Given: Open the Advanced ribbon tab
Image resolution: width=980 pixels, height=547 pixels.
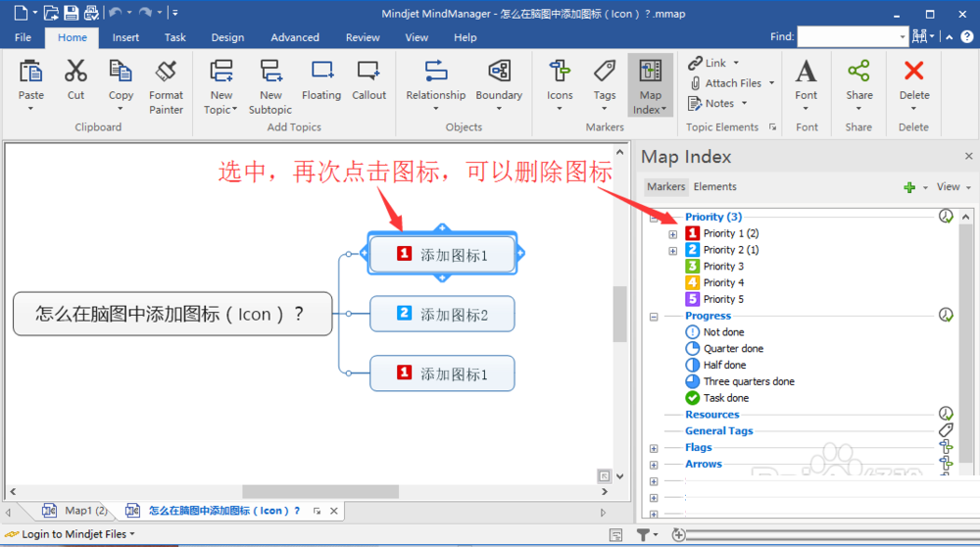Looking at the screenshot, I should [x=295, y=37].
